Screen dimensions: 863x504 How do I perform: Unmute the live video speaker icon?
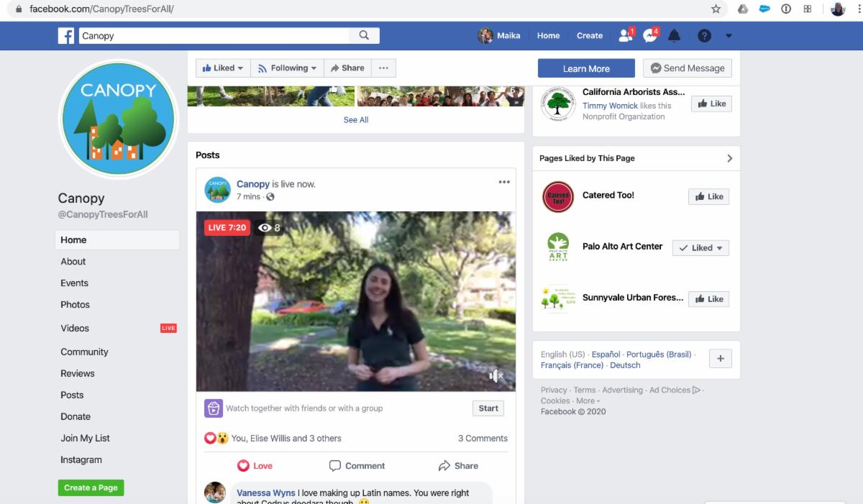coord(496,375)
